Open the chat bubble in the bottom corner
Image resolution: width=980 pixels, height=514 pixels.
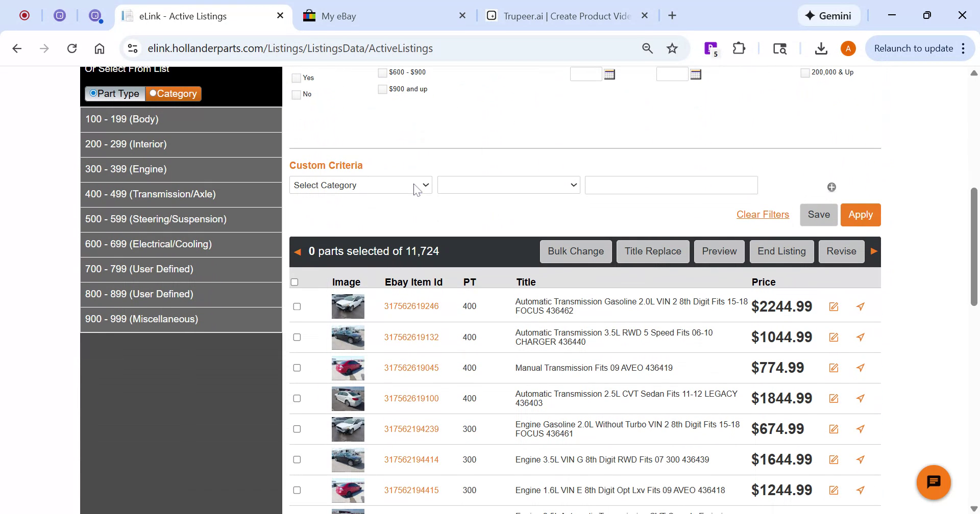pos(934,481)
